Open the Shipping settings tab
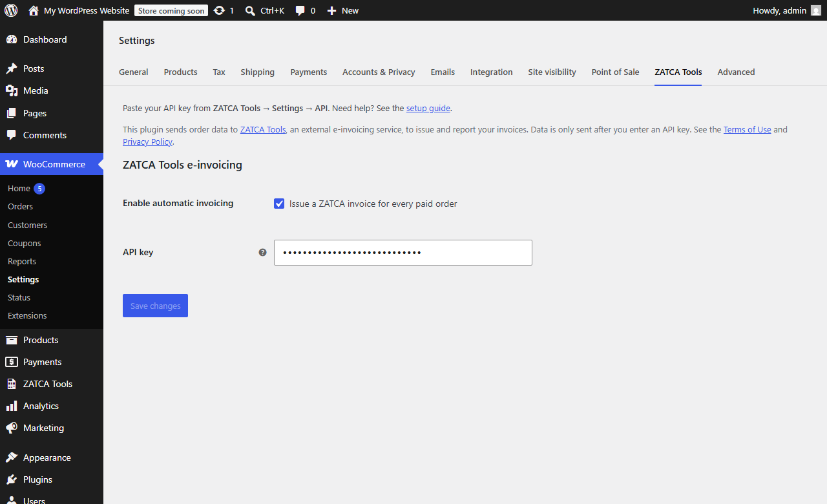Image resolution: width=827 pixels, height=504 pixels. click(258, 72)
